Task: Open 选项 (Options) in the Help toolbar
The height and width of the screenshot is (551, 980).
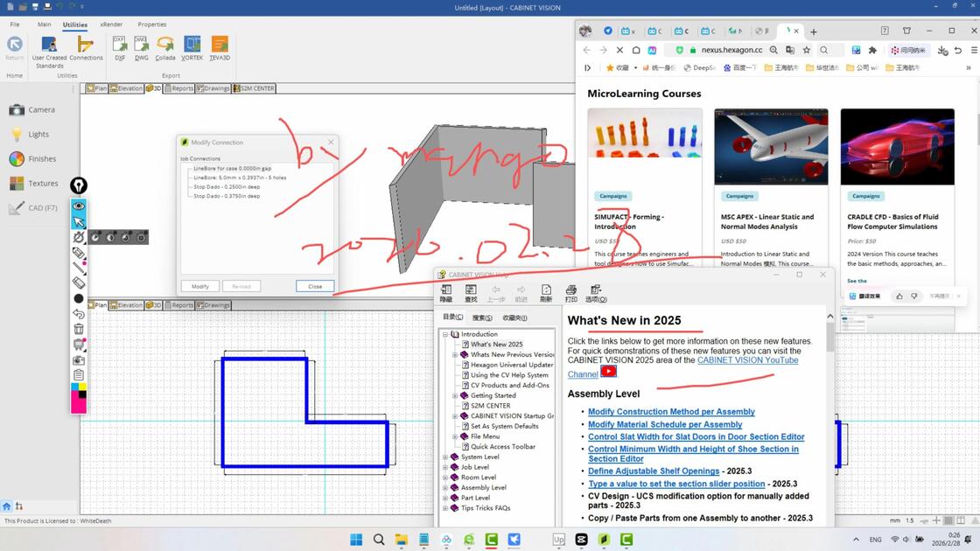Action: point(596,294)
